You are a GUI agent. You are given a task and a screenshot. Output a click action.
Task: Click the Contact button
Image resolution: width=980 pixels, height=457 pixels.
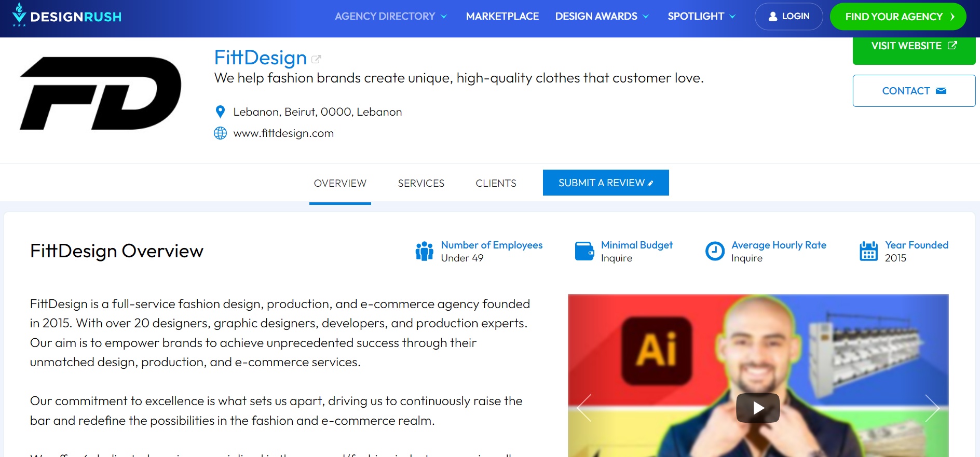[x=914, y=91]
